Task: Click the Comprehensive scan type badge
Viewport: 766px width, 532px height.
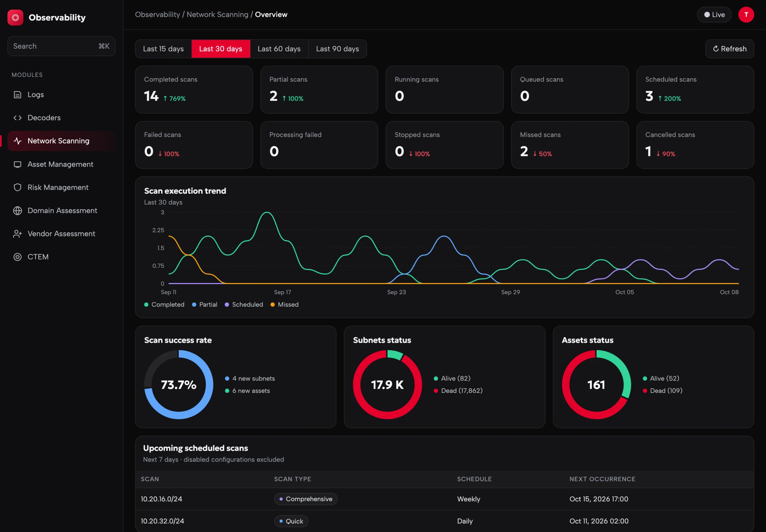Action: [306, 499]
